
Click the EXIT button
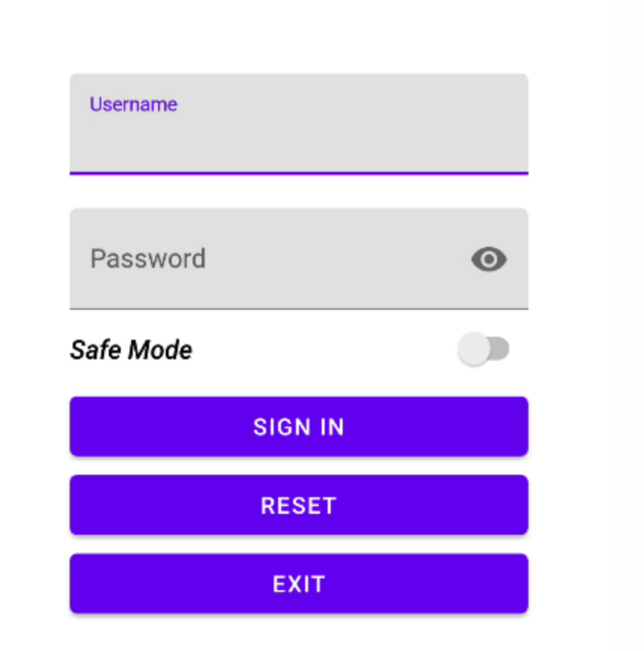pyautogui.click(x=299, y=583)
